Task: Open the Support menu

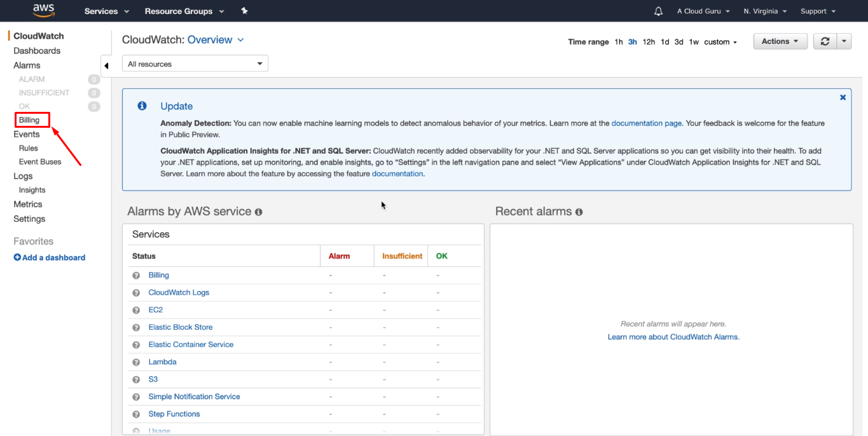Action: (818, 11)
